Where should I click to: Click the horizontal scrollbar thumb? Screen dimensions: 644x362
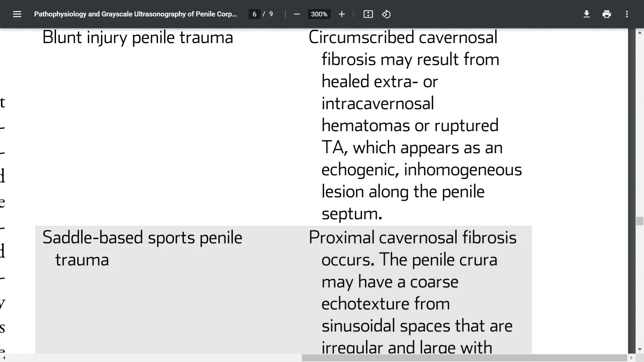point(464,358)
